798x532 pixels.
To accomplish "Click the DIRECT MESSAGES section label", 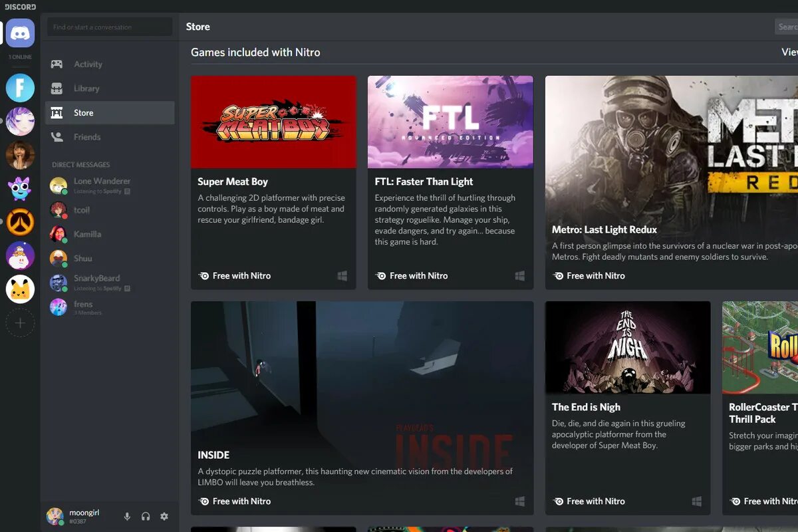I will (x=81, y=165).
